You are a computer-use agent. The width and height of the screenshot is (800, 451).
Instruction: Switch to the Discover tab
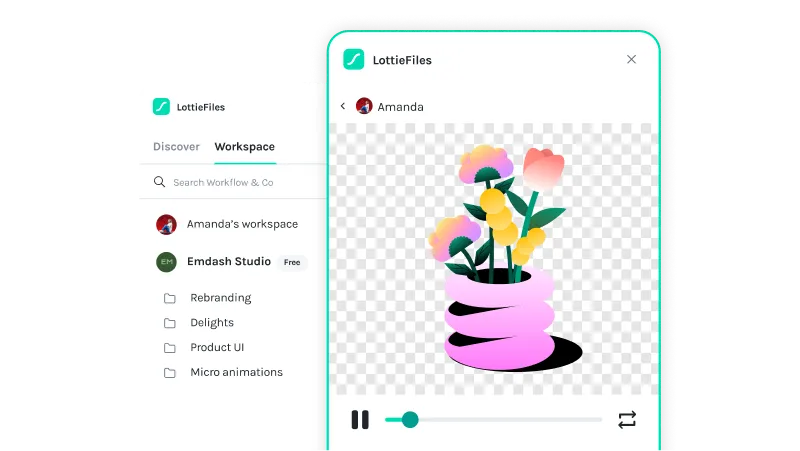coord(176,146)
